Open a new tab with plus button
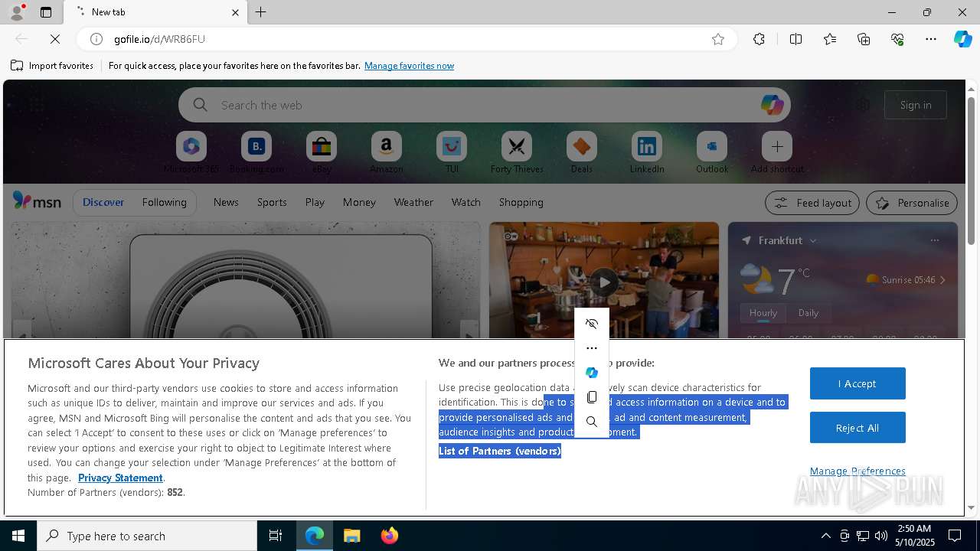 point(261,12)
